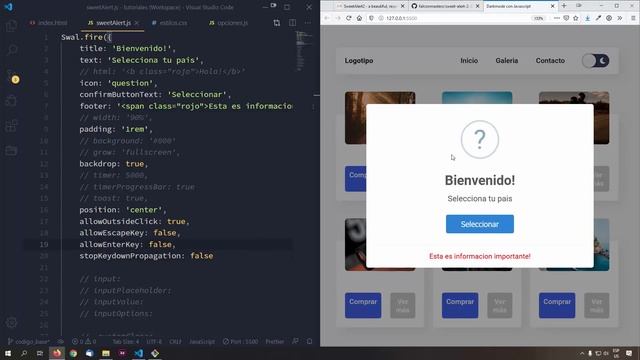Click the red footer text Esta es informacion importante!
The image size is (640, 360).
(480, 256)
